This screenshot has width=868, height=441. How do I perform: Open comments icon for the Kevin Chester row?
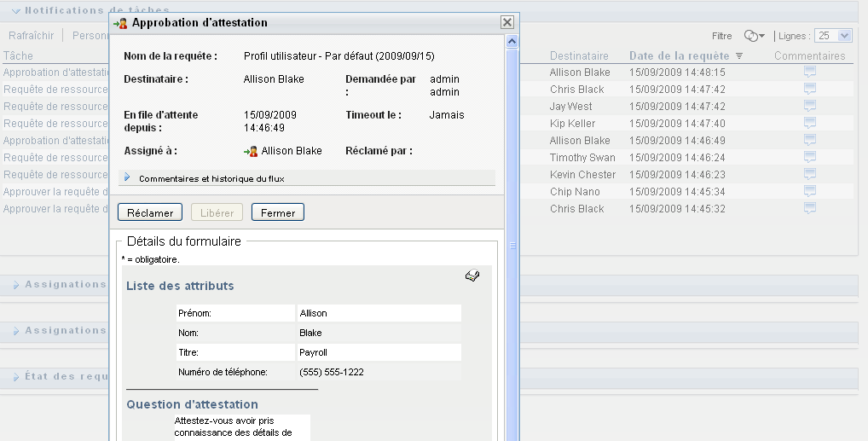pos(810,175)
